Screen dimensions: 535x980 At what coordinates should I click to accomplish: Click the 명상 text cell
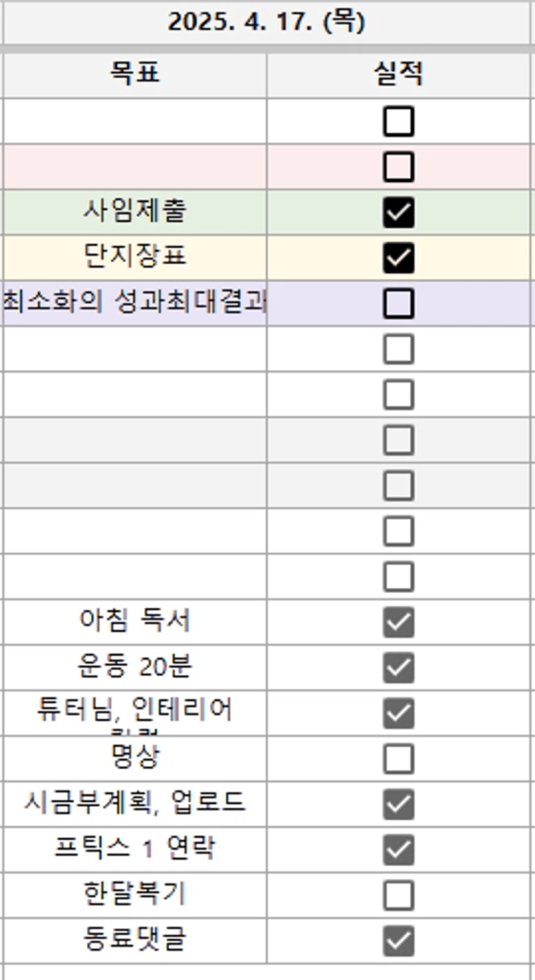click(x=135, y=758)
